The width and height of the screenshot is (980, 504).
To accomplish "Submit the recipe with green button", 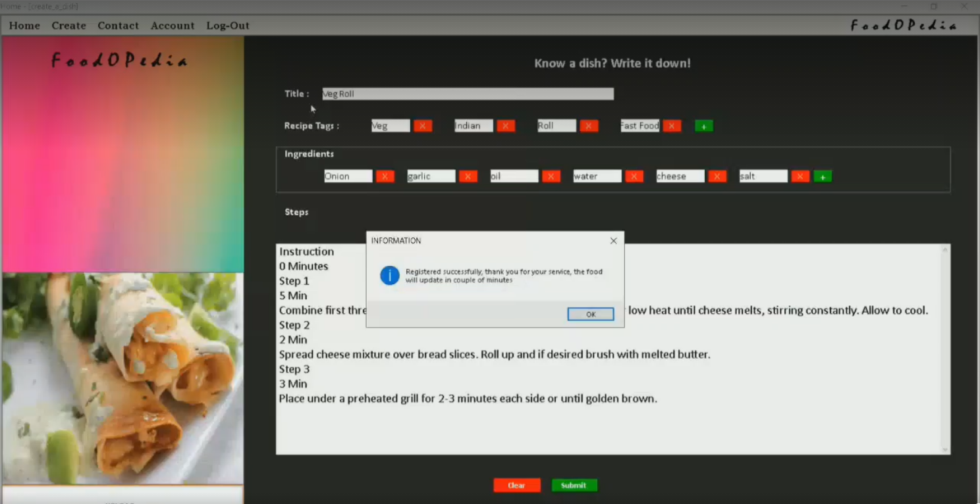I will (574, 485).
